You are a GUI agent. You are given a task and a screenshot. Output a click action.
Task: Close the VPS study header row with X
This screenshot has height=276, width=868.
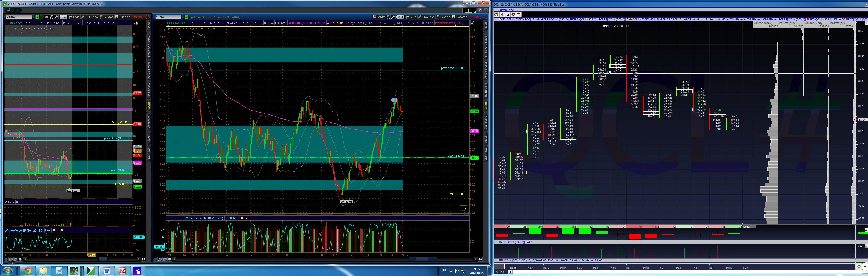pyautogui.click(x=496, y=19)
